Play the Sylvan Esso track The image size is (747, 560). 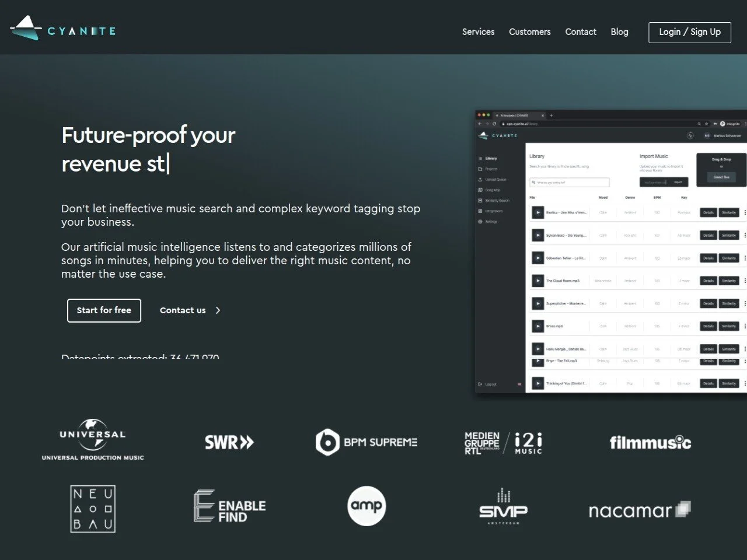537,235
